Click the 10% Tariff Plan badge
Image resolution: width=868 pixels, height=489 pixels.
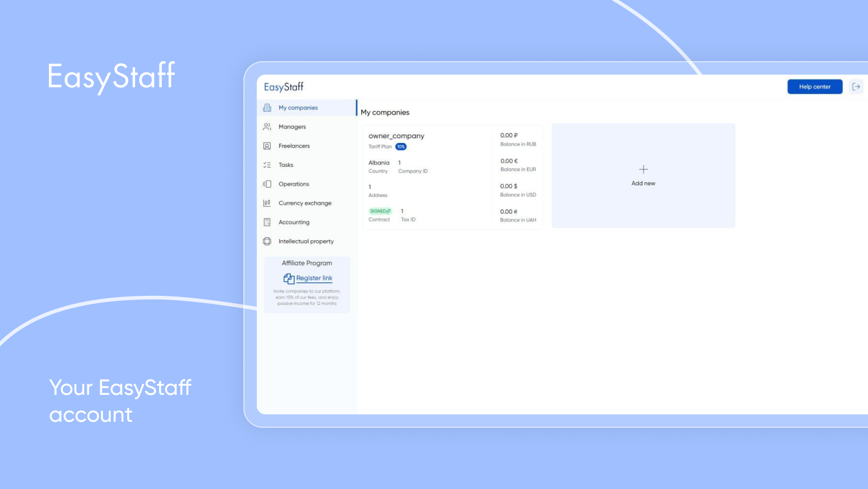tap(401, 147)
